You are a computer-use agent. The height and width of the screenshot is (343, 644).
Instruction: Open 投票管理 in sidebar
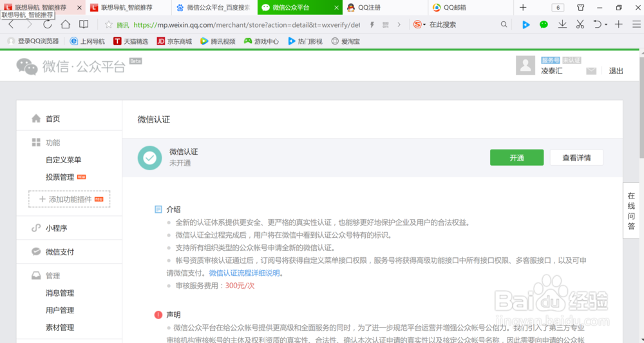coord(60,177)
